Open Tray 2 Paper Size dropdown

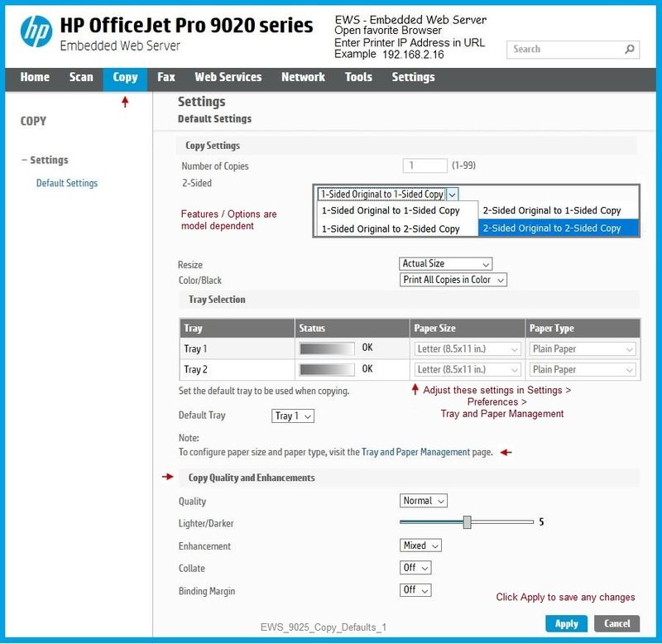click(467, 370)
